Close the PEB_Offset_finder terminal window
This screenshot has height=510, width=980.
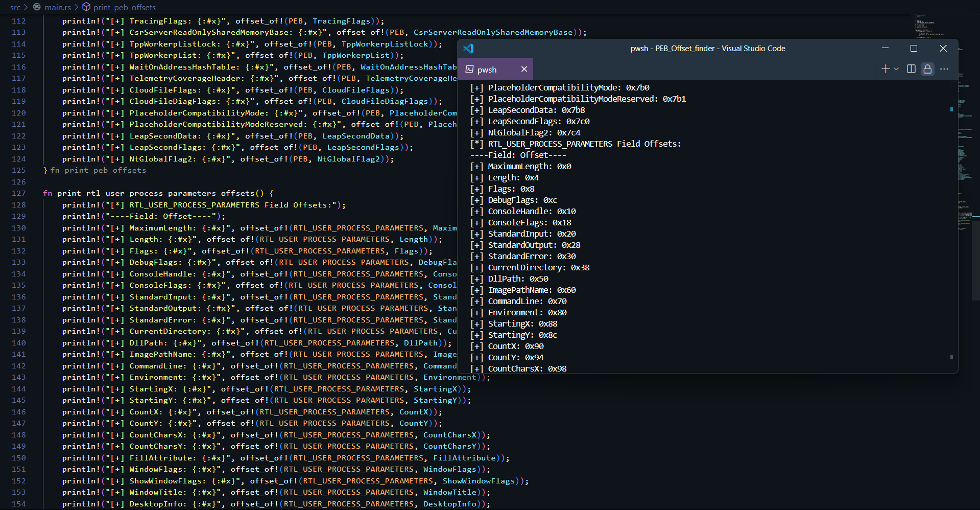pos(943,48)
